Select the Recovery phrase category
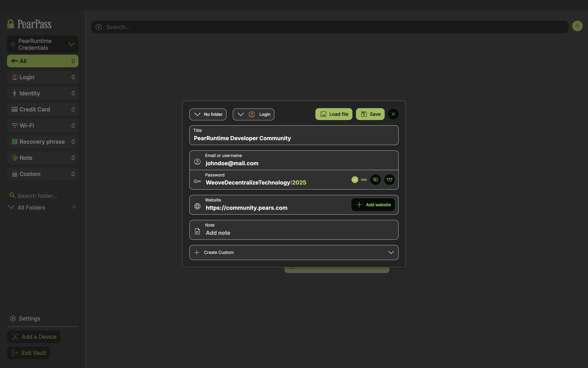588x368 pixels. [43, 142]
